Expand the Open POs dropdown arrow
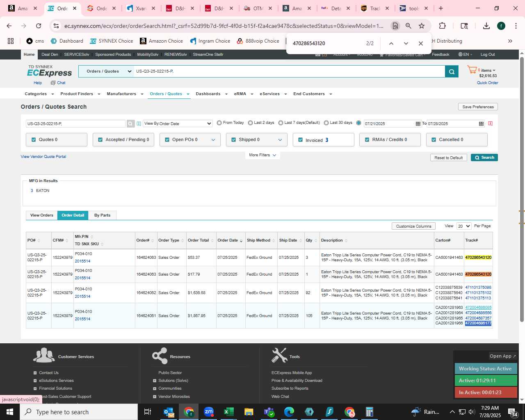Viewport: 525px width, 420px height. (213, 140)
